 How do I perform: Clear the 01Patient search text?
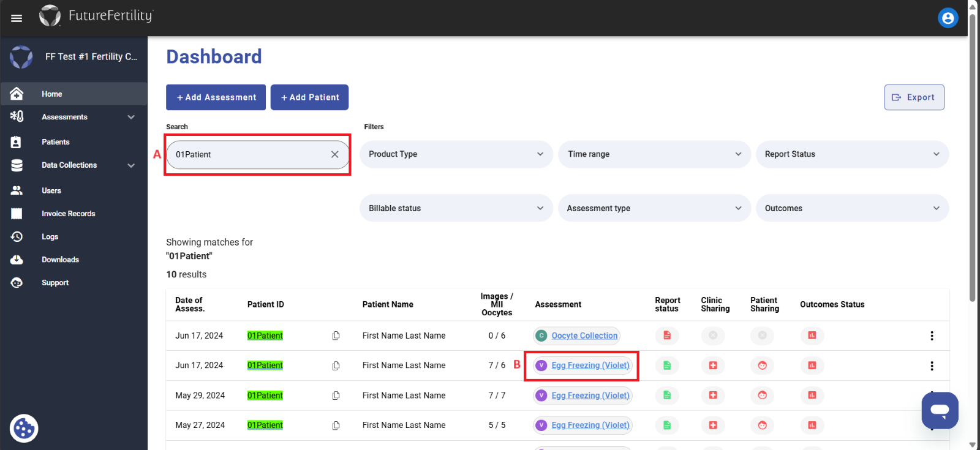[335, 154]
